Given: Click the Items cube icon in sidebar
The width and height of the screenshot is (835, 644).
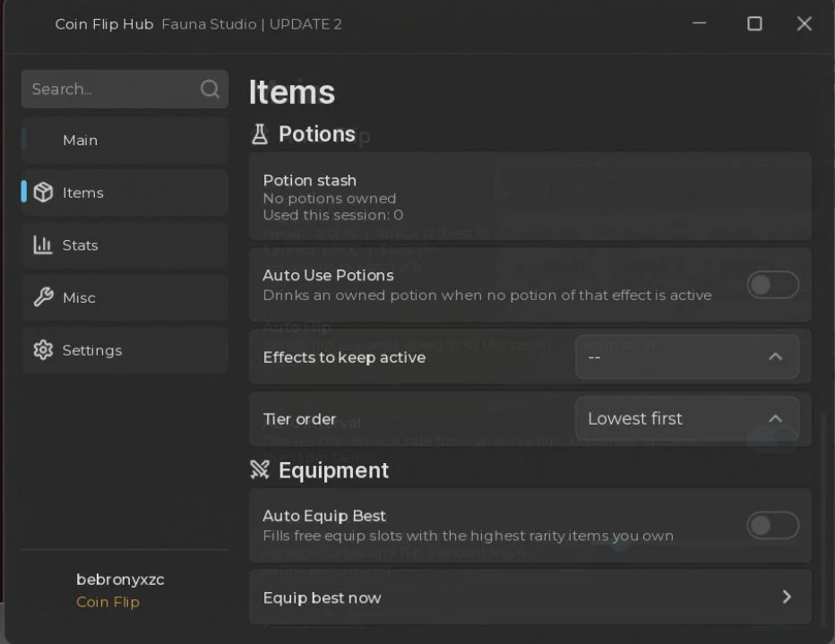Looking at the screenshot, I should coord(43,193).
